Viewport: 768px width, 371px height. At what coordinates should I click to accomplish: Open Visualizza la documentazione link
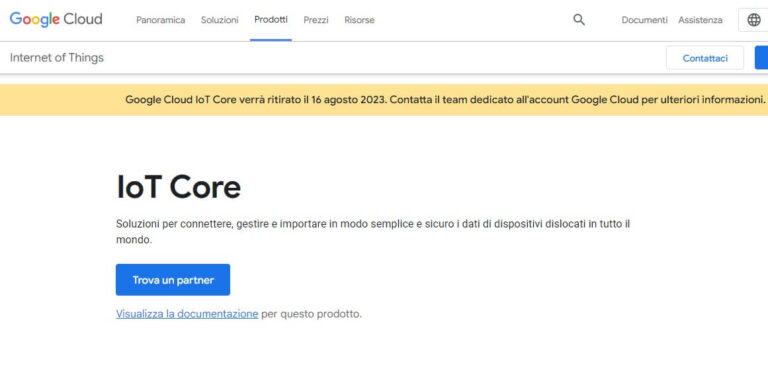(187, 314)
